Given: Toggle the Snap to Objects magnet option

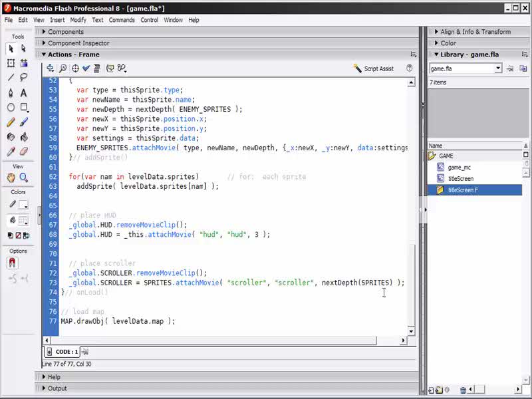Looking at the screenshot, I should (x=12, y=263).
